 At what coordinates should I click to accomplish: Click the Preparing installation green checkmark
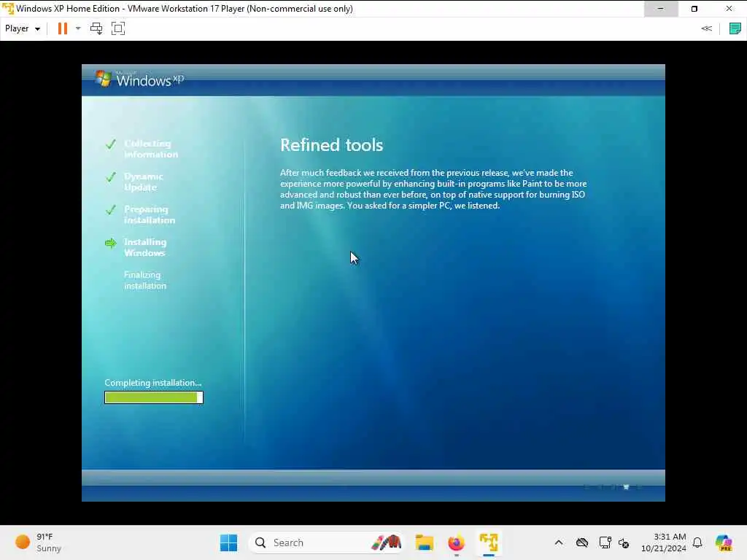(x=111, y=210)
